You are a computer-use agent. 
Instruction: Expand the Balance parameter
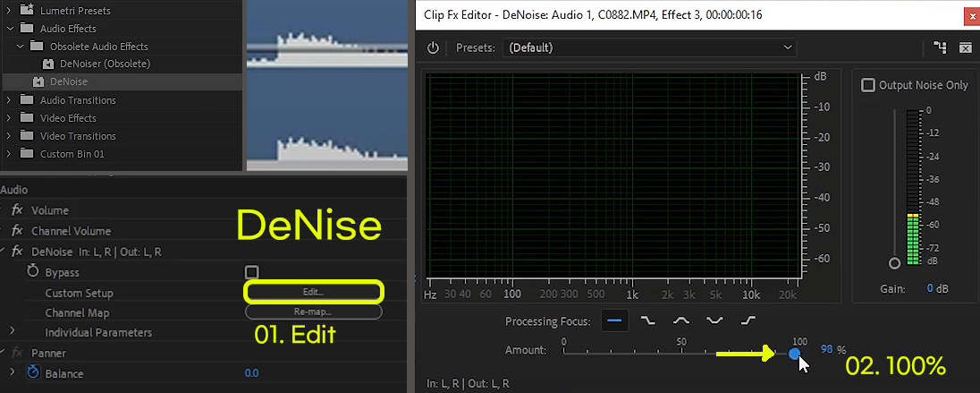click(12, 372)
